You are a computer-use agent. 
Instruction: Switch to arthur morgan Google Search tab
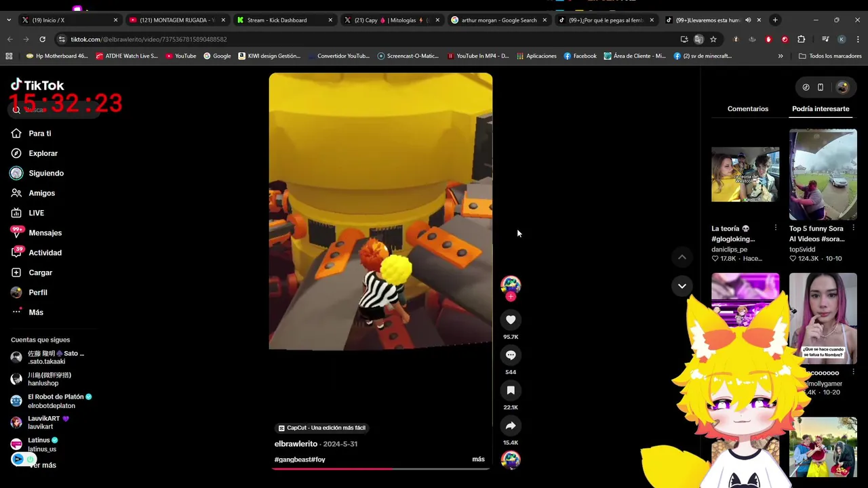498,20
